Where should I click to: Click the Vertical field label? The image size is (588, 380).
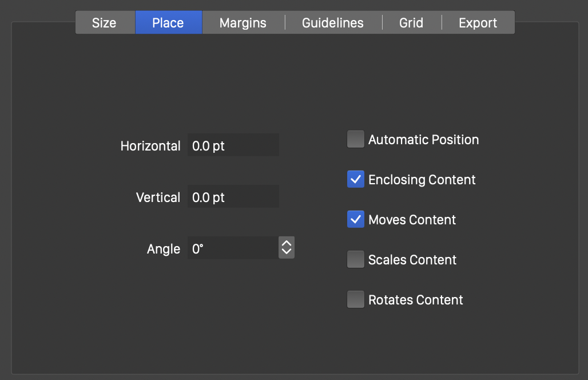pyautogui.click(x=158, y=197)
